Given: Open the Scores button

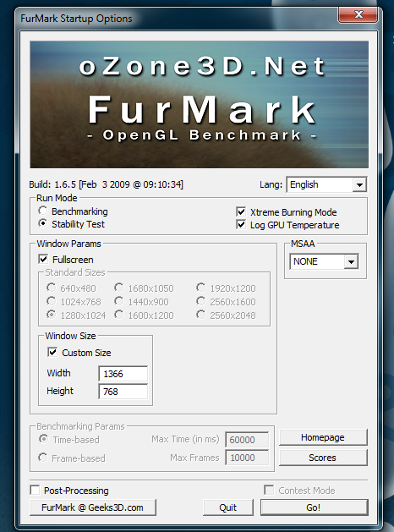Looking at the screenshot, I should [x=323, y=458].
